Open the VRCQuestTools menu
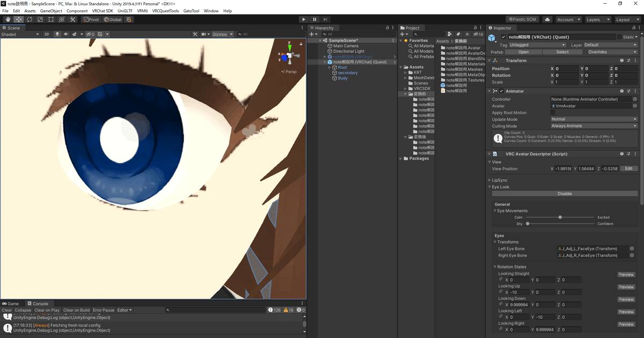Screen dimensions: 644x338 click(165, 11)
